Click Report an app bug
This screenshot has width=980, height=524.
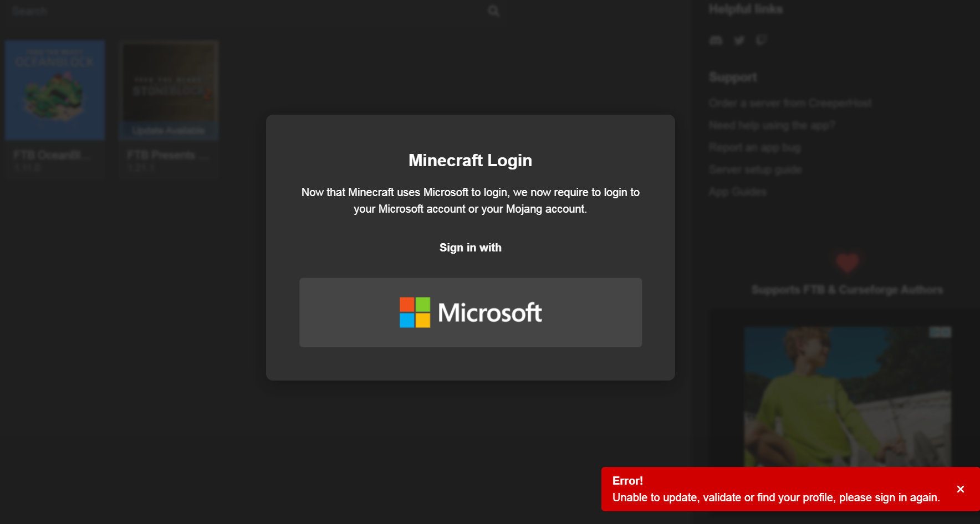[x=754, y=147]
